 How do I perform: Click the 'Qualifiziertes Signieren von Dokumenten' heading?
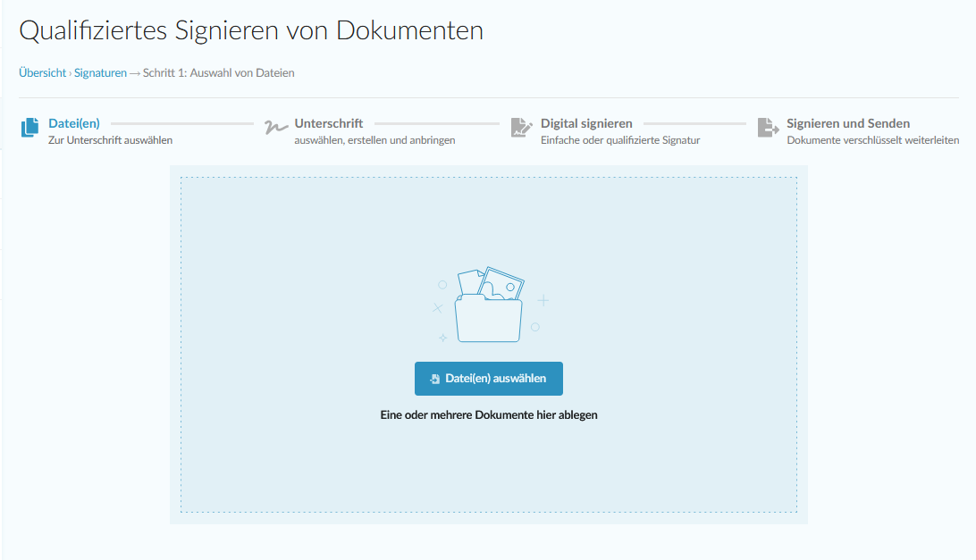pos(251,31)
